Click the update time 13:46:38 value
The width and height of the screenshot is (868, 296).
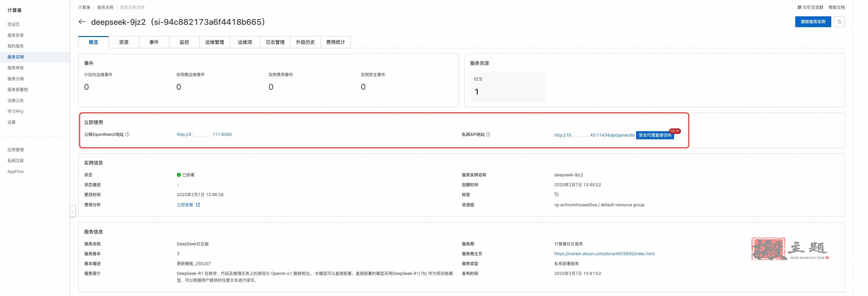click(200, 195)
